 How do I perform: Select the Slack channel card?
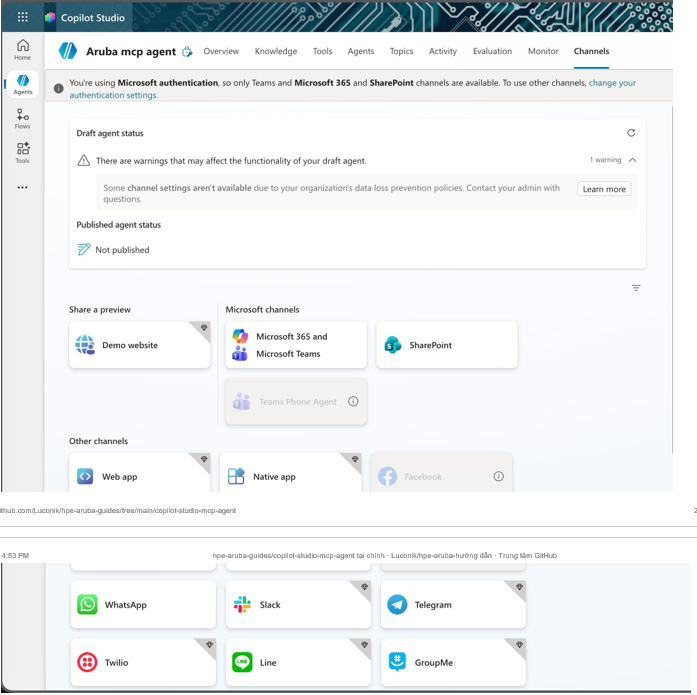coord(298,605)
